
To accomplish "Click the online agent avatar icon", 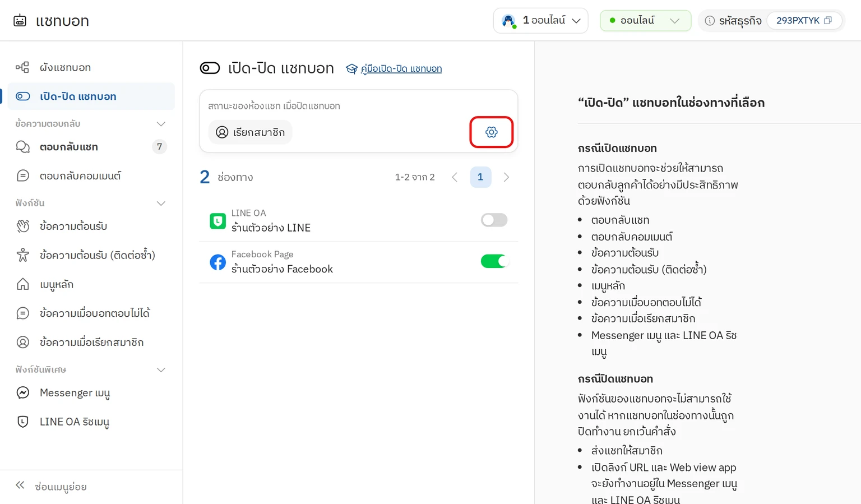I will [508, 21].
